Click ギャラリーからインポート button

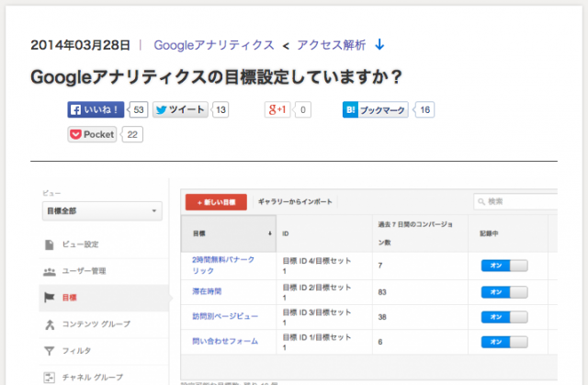295,201
